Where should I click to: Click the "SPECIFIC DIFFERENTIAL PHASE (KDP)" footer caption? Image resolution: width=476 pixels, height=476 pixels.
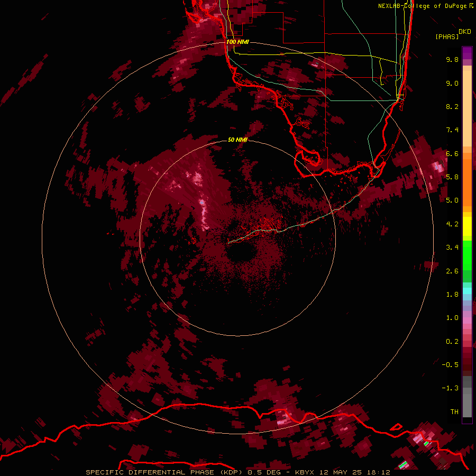coord(164,472)
